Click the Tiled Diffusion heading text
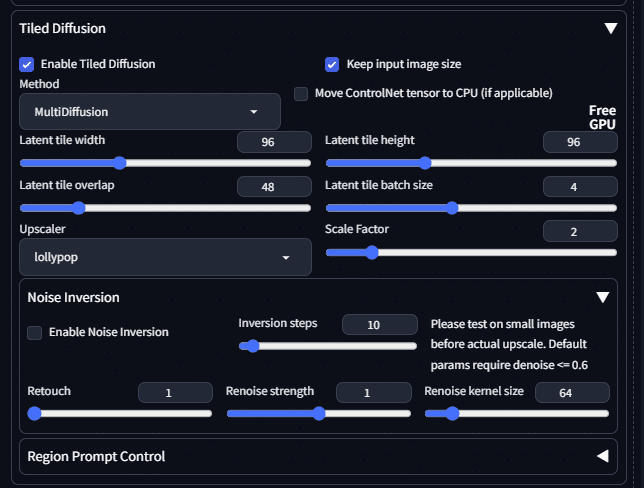This screenshot has width=644, height=488. [62, 28]
